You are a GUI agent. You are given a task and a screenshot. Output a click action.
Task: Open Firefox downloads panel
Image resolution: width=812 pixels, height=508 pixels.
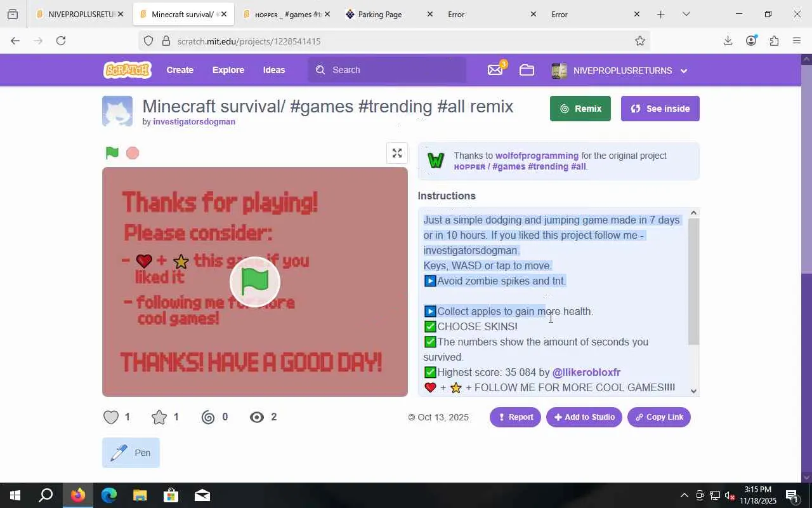728,41
